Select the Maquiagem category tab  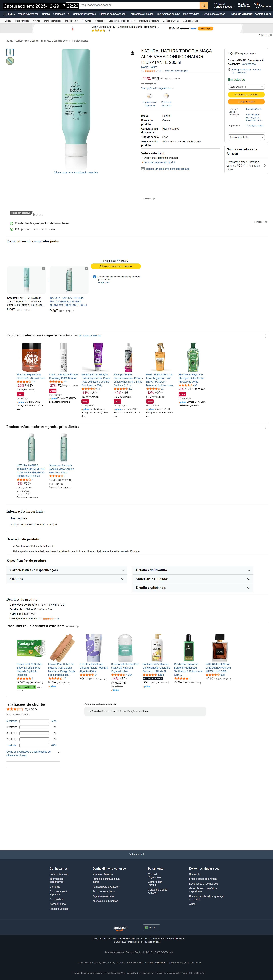71,21
